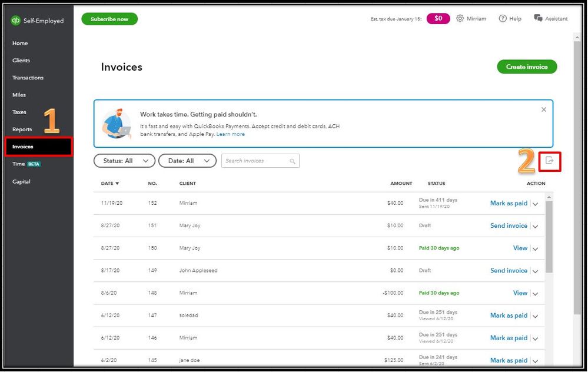The image size is (588, 372).
Task: Open Miles in sidebar
Action: [x=19, y=95]
